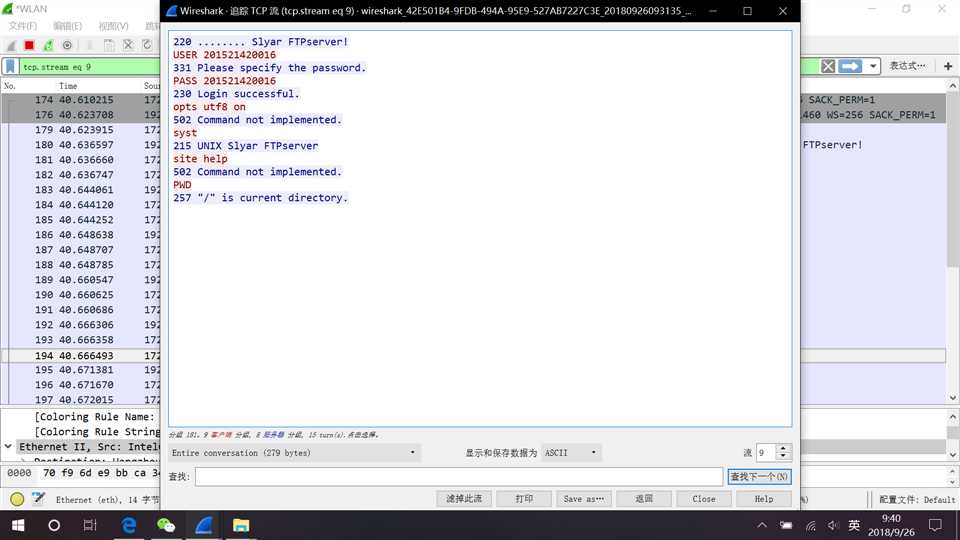Click the battery tray icon
Viewport: 960px width, 540px height.
pyautogui.click(x=786, y=526)
